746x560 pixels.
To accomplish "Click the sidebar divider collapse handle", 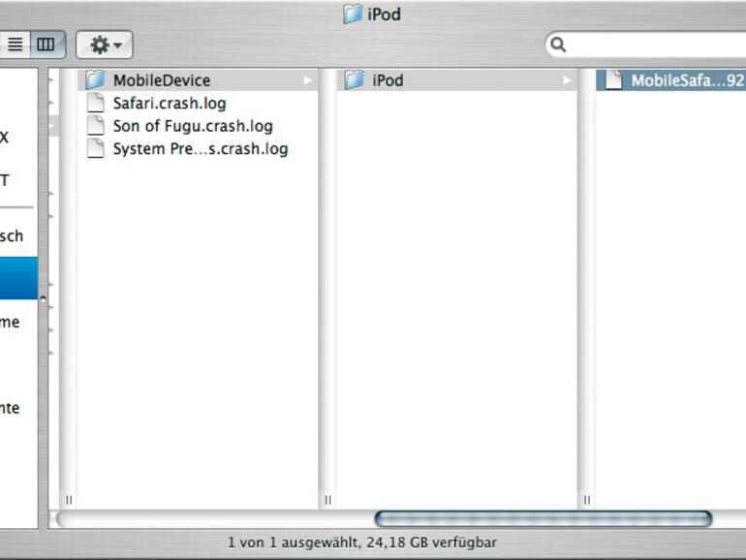I will pos(43,298).
